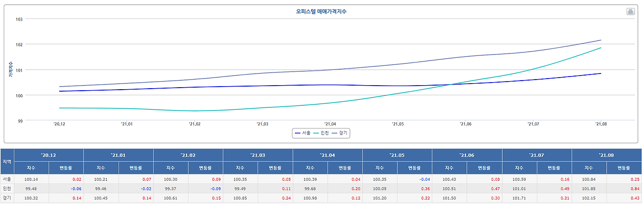Viewport: 644px width, 204px height.
Task: Click the 변동률 subheader under '20.12
Action: click(66, 168)
